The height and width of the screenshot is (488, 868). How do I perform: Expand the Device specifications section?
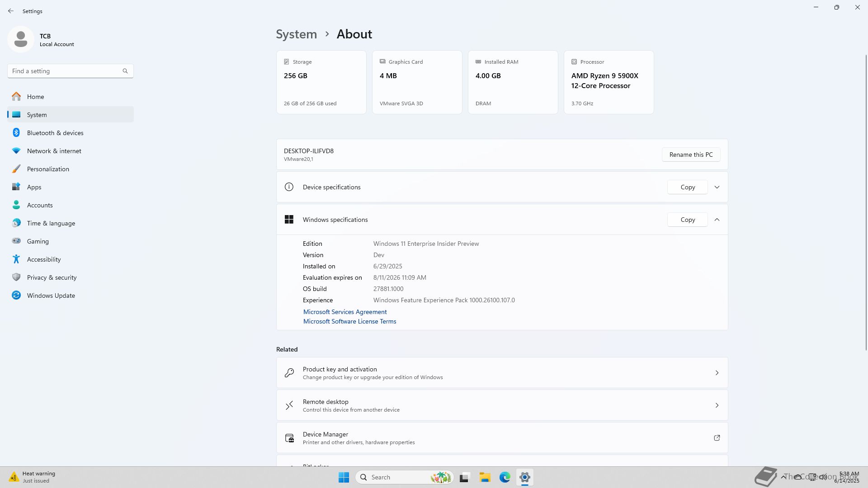pos(717,187)
